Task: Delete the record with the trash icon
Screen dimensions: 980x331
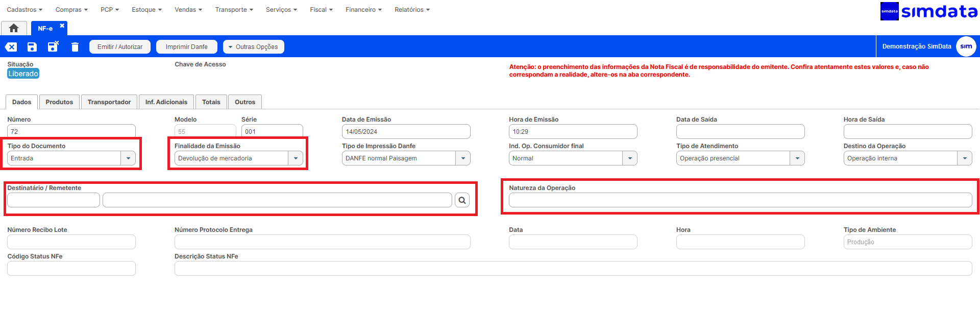Action: 75,47
